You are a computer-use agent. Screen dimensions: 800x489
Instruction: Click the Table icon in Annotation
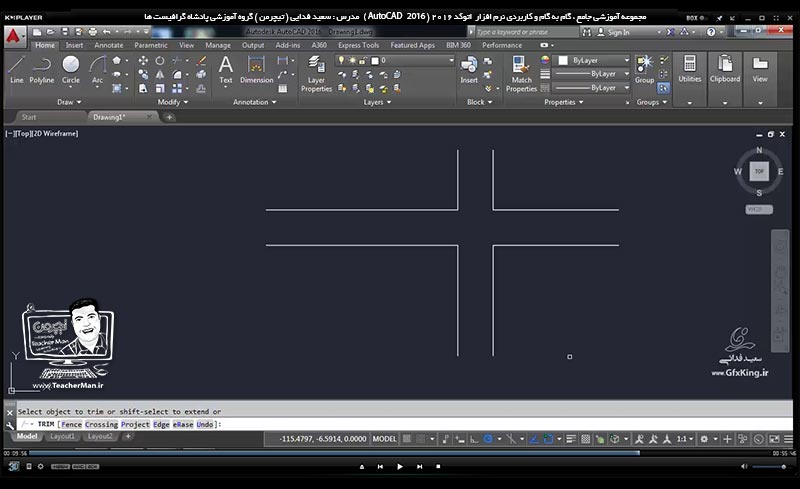click(x=283, y=88)
